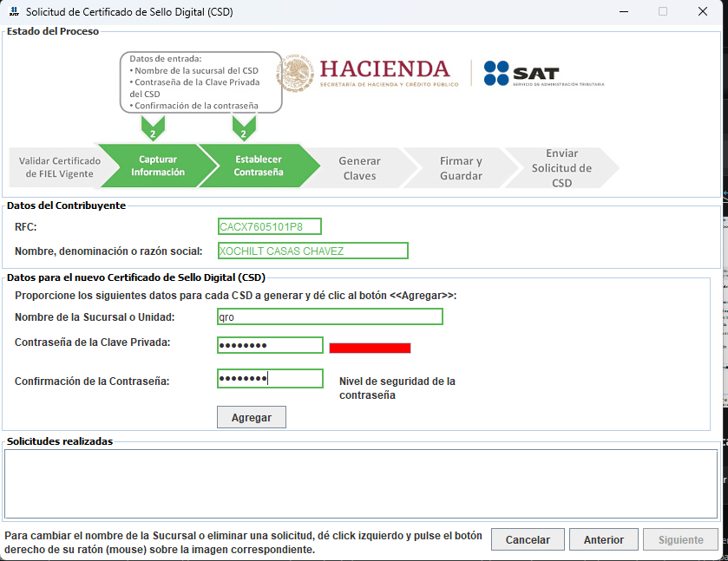Click the 'Datos de entrada:' callout heading
Image resolution: width=728 pixels, height=561 pixels.
coord(165,59)
